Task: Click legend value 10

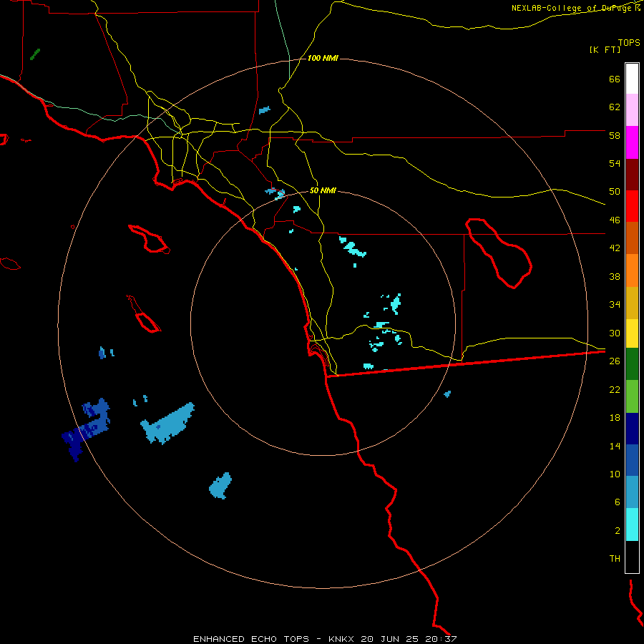Action: (x=615, y=474)
